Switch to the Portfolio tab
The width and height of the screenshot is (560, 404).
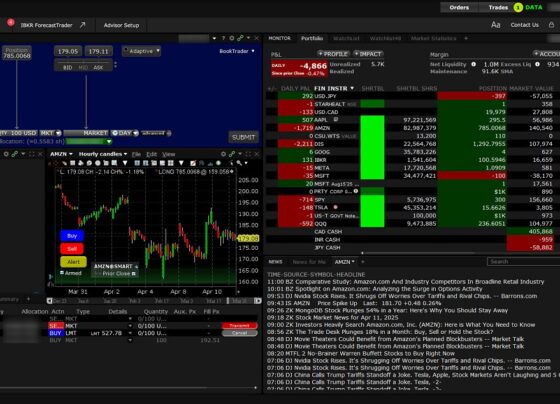click(x=312, y=38)
